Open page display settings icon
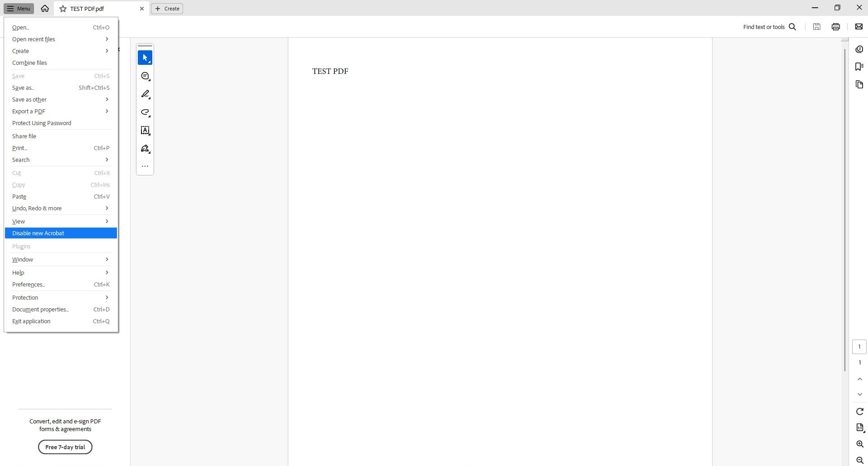Viewport: 868px width, 466px height. point(859,427)
